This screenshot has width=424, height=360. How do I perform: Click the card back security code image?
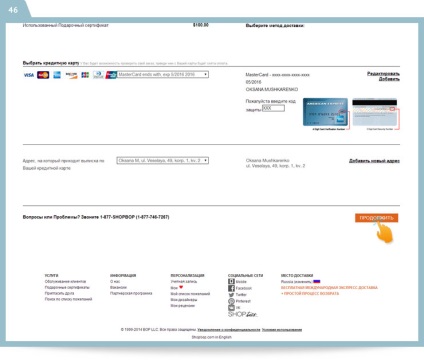click(x=375, y=112)
